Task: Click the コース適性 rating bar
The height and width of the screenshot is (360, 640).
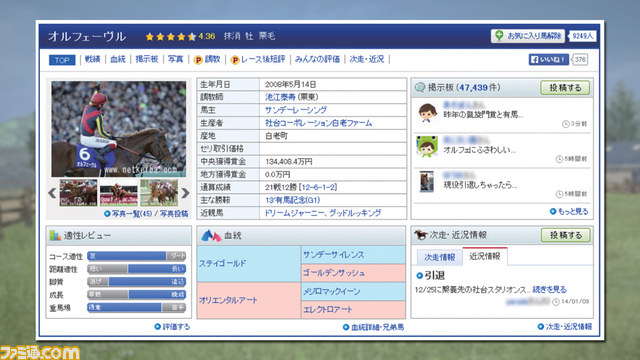Action: tap(137, 256)
